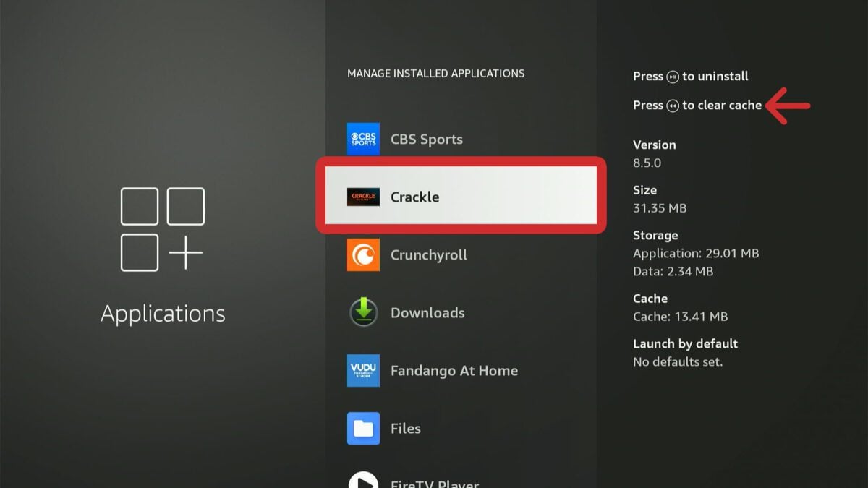Select the Launch by default setting
Image resolution: width=868 pixels, height=488 pixels.
coord(685,343)
